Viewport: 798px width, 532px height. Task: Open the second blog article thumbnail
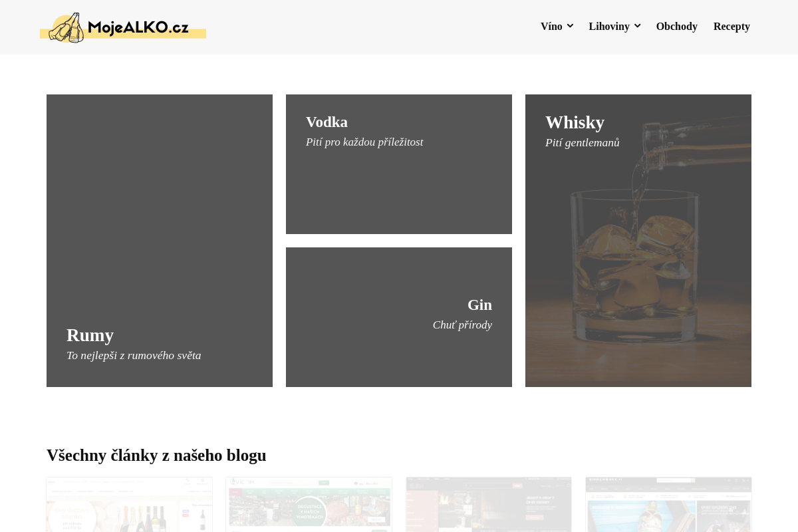(309, 505)
